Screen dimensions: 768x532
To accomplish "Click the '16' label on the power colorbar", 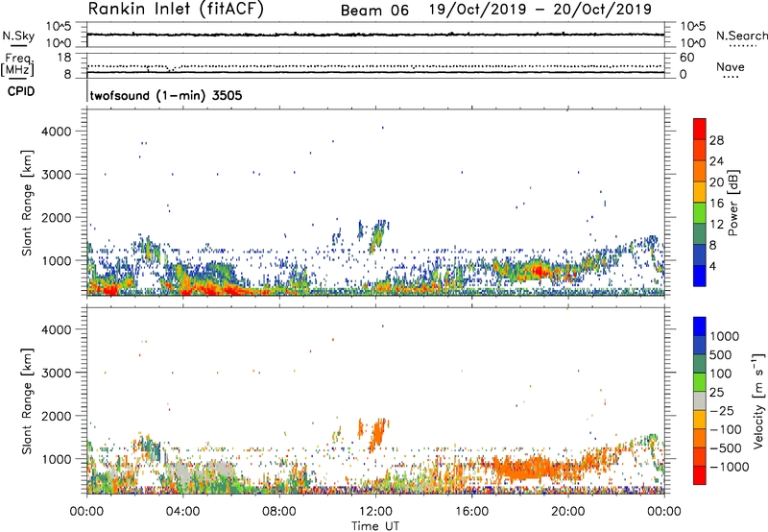I will (x=716, y=204).
